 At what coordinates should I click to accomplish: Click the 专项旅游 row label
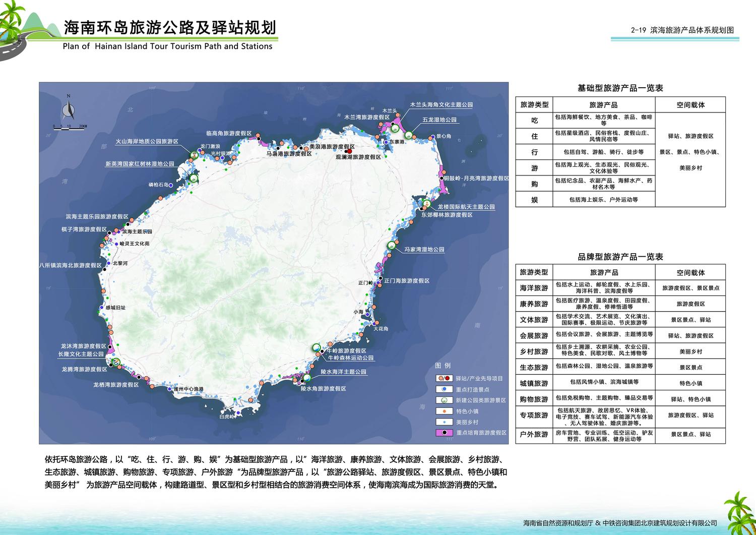tap(534, 415)
